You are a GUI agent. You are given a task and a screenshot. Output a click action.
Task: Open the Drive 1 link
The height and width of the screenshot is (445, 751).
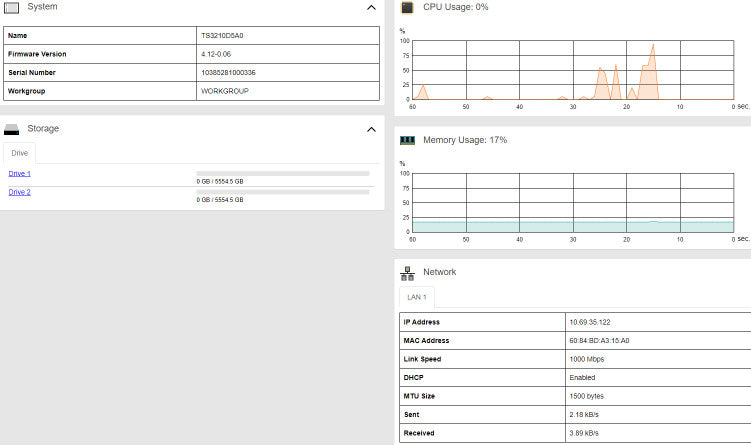tap(20, 173)
